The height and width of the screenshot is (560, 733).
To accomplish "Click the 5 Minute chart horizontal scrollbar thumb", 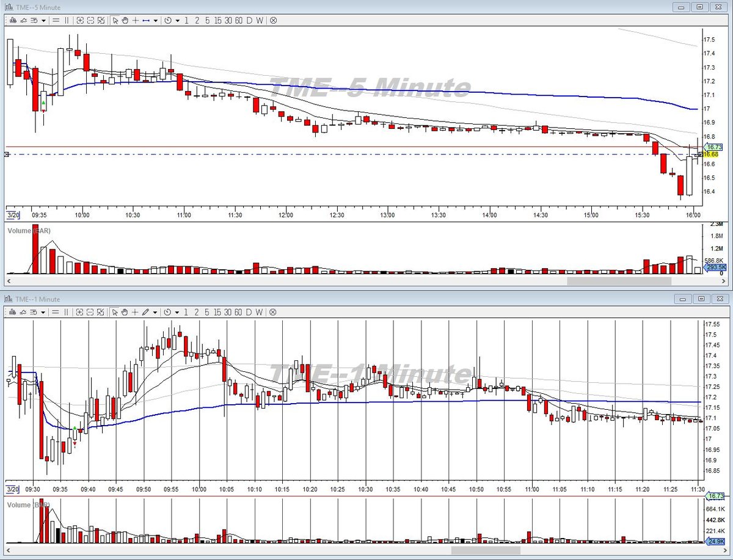I will click(619, 281).
